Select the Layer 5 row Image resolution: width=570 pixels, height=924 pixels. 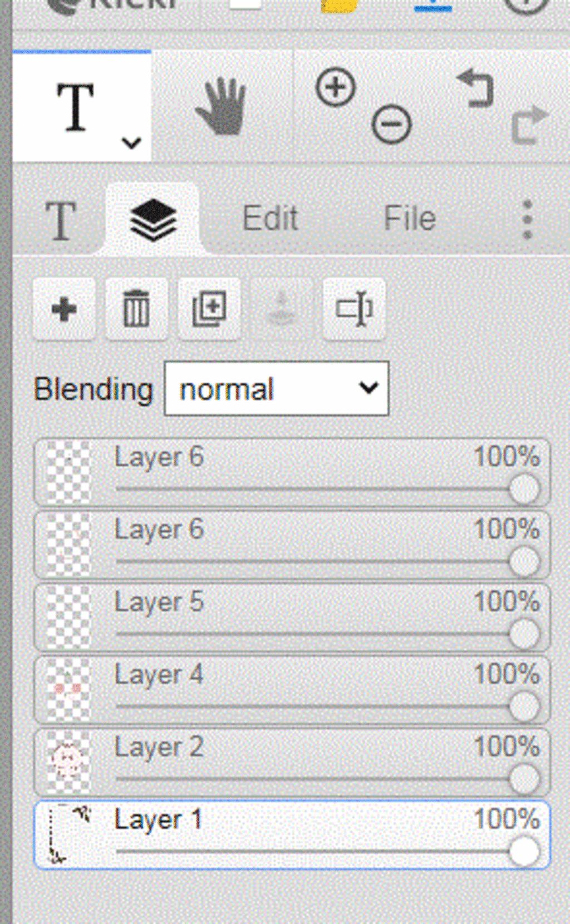[x=292, y=617]
